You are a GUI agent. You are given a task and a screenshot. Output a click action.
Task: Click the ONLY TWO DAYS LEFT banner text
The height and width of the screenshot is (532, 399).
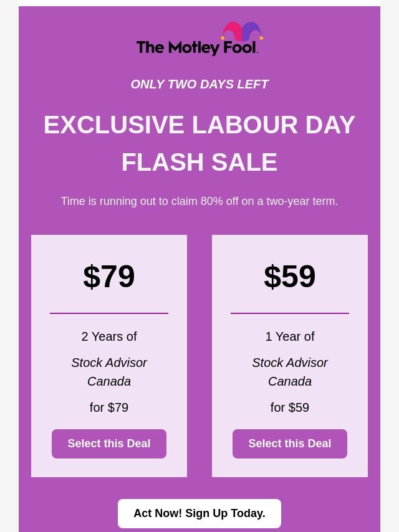(x=199, y=84)
